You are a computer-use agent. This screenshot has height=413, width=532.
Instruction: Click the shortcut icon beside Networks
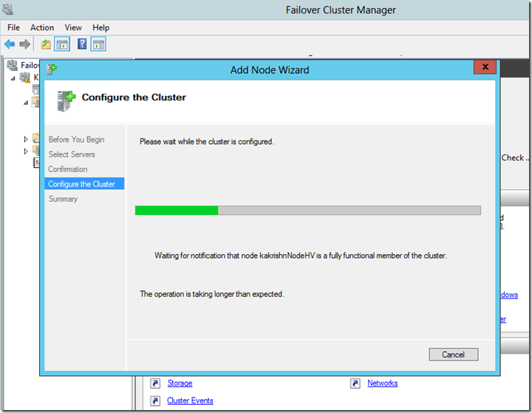[x=355, y=383]
